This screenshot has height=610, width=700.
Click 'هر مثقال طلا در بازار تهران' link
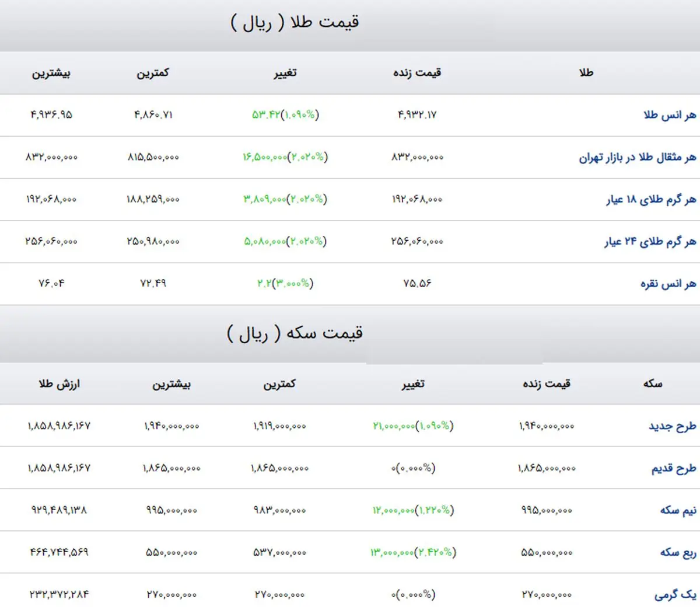coord(637,158)
